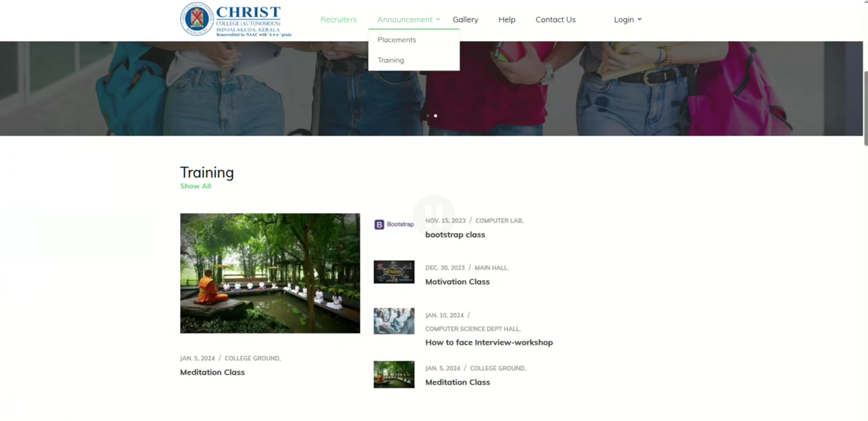Viewport: 868px width, 421px height.
Task: Go to the Gallery page
Action: tap(465, 20)
